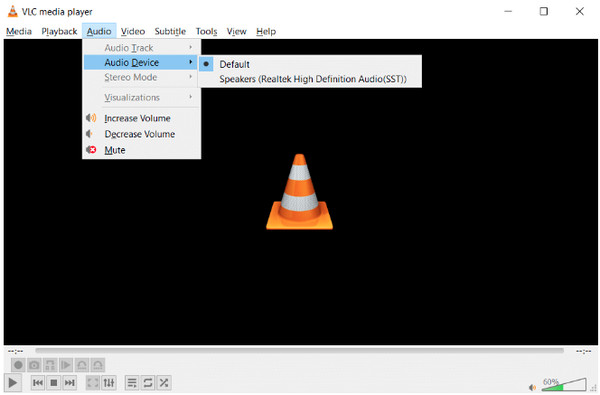The height and width of the screenshot is (395, 600).
Task: Expand the Audio Device submenu
Action: coord(140,62)
